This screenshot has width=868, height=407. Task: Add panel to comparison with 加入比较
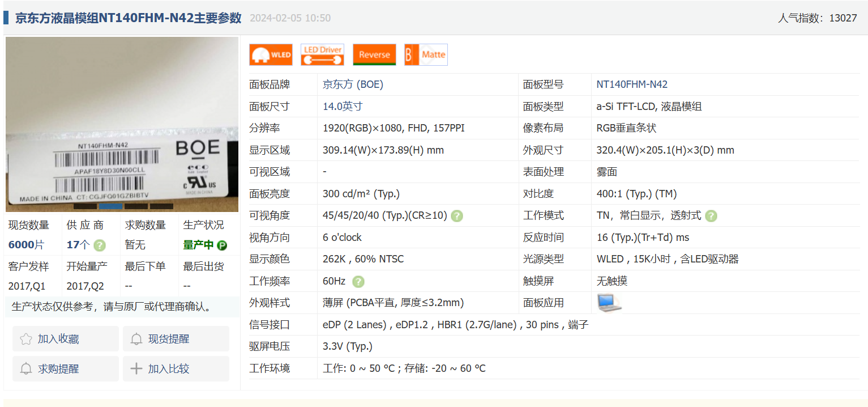pyautogui.click(x=176, y=369)
